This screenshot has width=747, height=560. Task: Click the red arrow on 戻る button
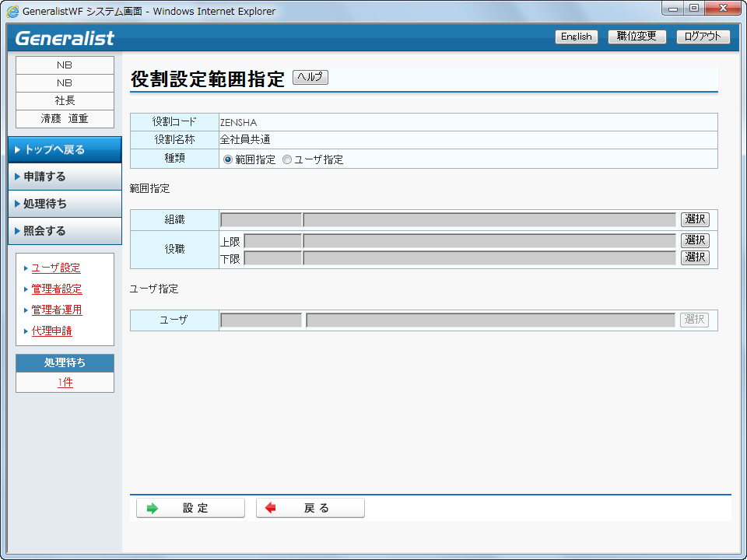tap(271, 508)
